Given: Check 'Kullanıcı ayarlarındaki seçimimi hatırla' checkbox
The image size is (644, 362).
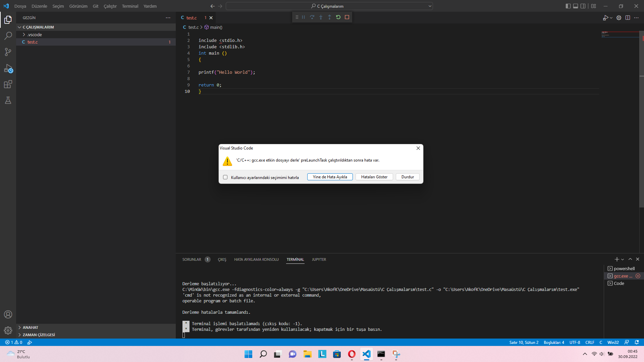Looking at the screenshot, I should tap(225, 177).
